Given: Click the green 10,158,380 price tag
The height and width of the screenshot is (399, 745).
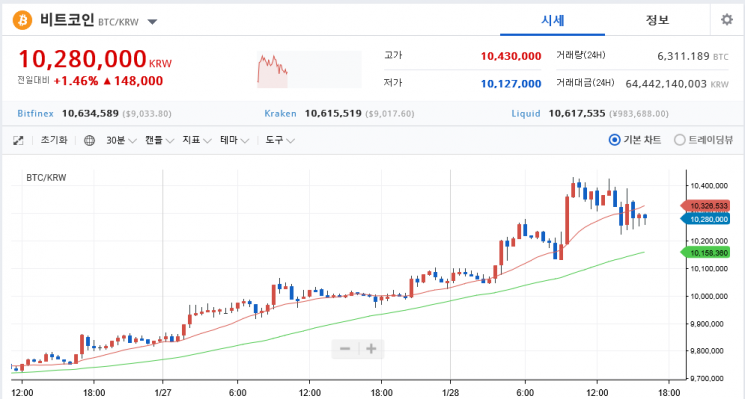Looking at the screenshot, I should [706, 253].
